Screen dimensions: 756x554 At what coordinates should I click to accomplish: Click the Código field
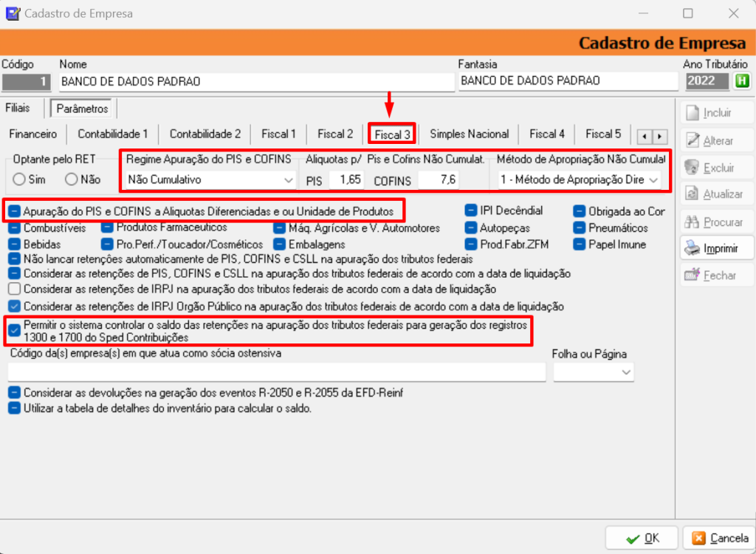[x=26, y=81]
